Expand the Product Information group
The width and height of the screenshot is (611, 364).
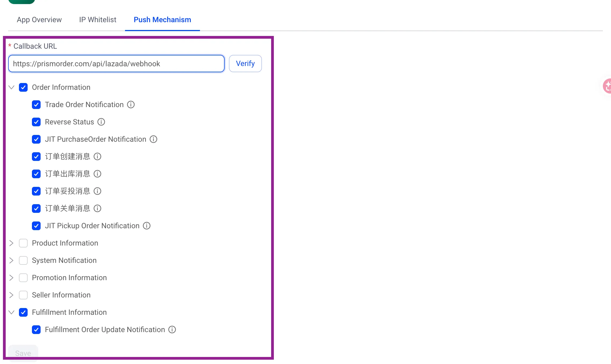pyautogui.click(x=11, y=243)
